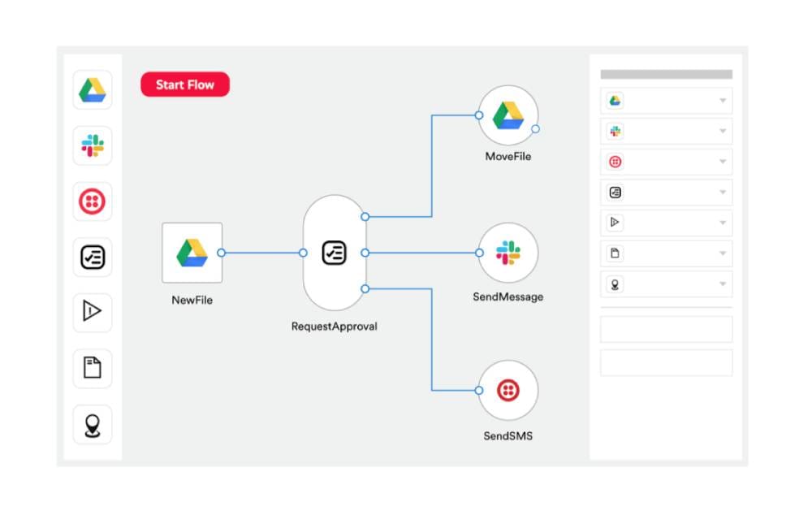Click the first empty field below the dropdowns
The width and height of the screenshot is (812, 528).
(667, 329)
